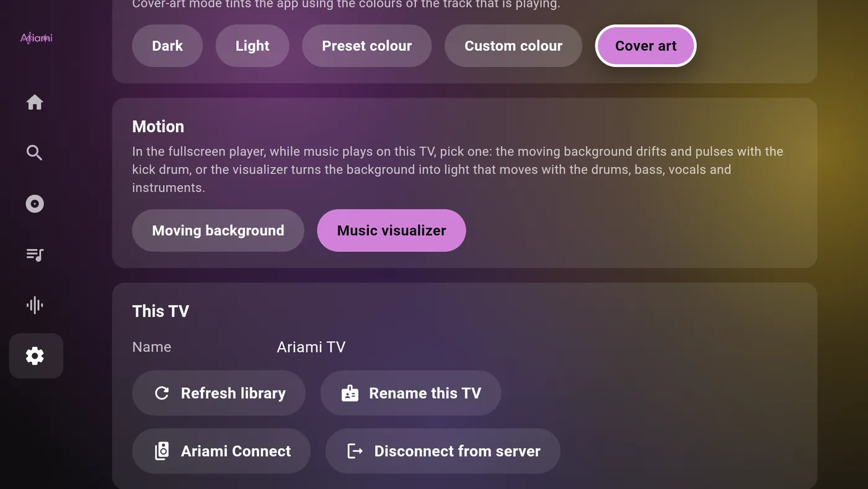Viewport: 868px width, 489px height.
Task: Open Search from the sidebar
Action: (x=35, y=153)
